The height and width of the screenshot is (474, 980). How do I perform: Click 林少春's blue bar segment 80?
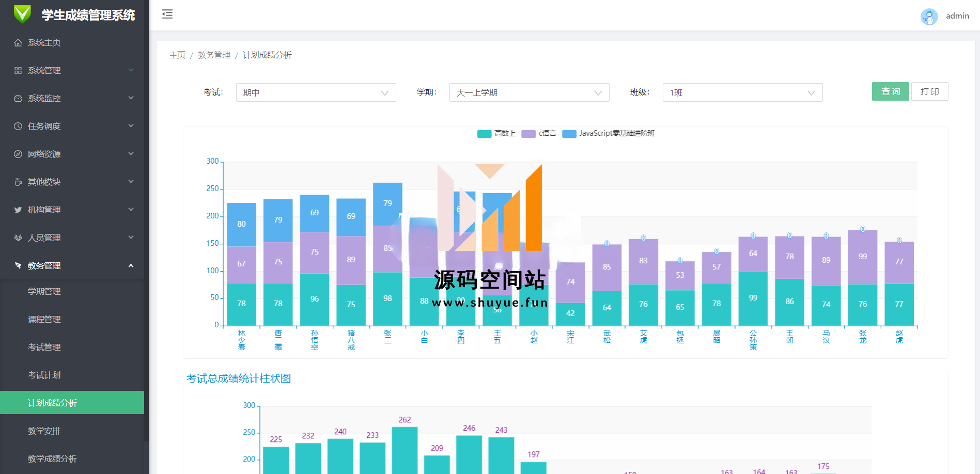click(x=241, y=225)
